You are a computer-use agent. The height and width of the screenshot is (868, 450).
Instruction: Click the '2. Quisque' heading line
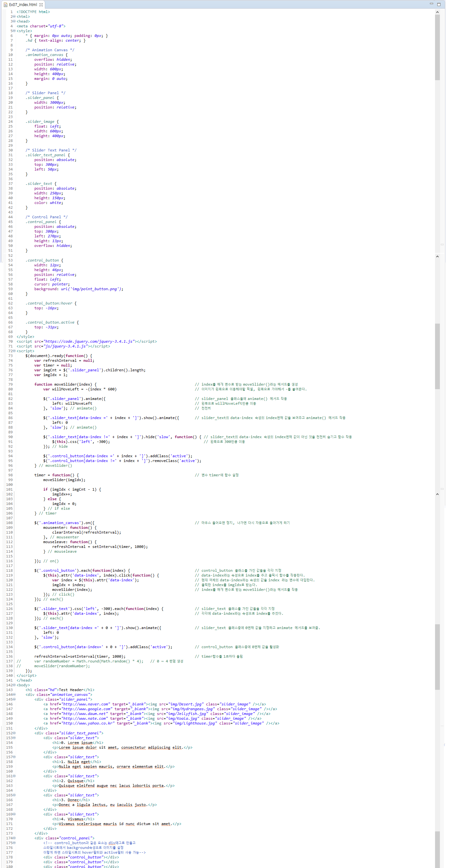click(73, 781)
